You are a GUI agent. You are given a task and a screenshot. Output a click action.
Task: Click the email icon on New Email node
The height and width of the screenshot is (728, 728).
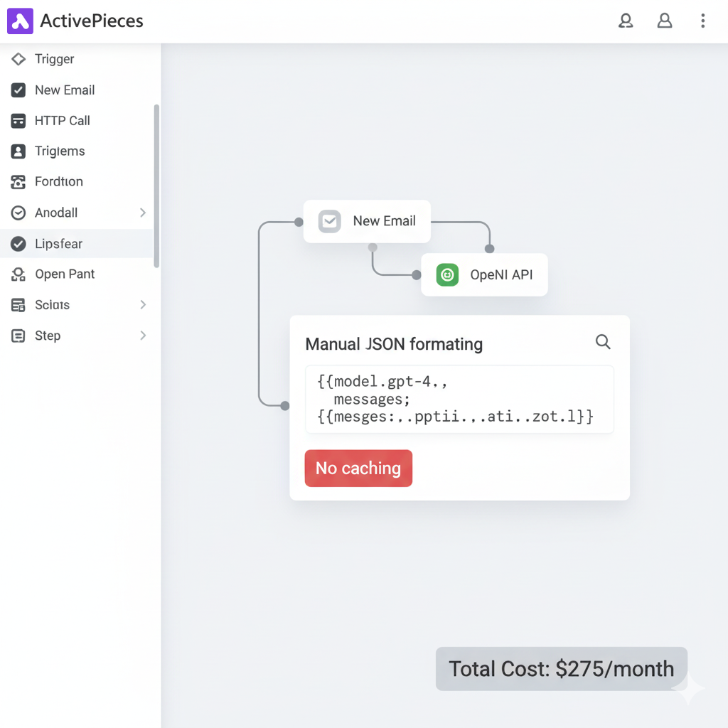click(x=329, y=221)
